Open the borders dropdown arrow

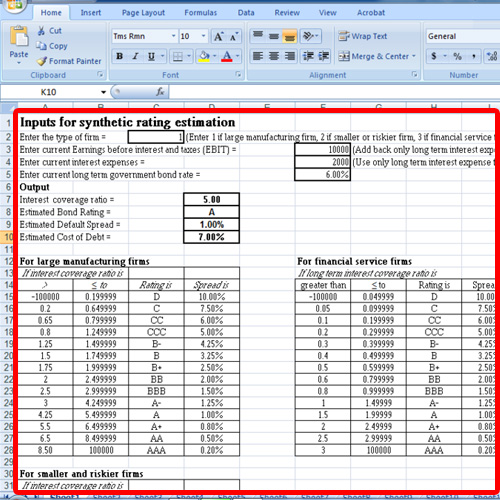click(x=189, y=56)
